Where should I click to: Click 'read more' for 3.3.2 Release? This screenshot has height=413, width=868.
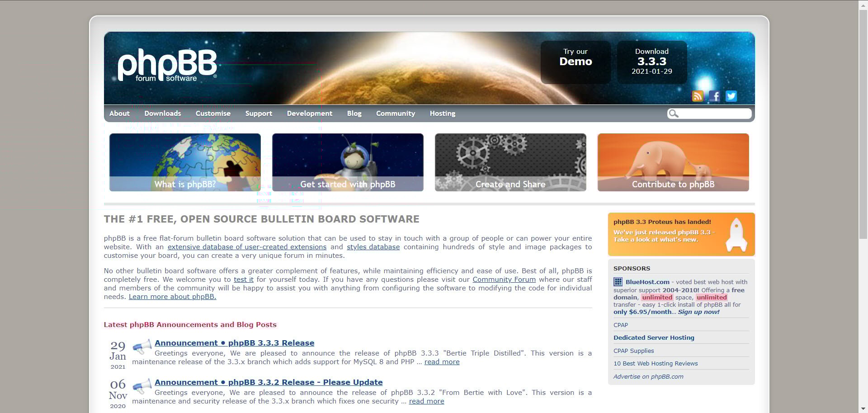pos(426,401)
